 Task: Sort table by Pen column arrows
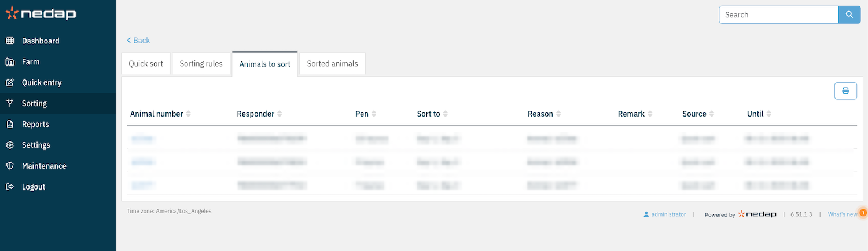[374, 114]
